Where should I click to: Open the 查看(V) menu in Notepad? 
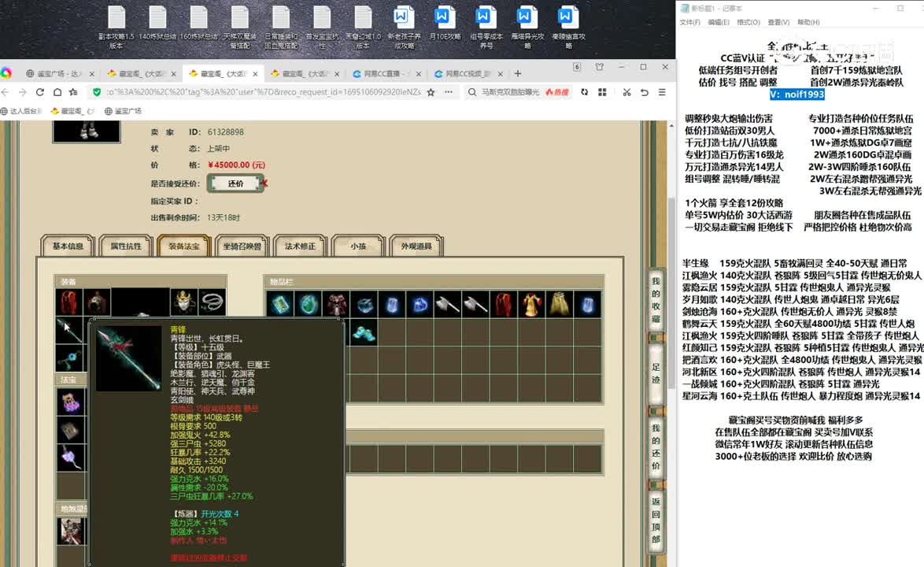[x=778, y=22]
